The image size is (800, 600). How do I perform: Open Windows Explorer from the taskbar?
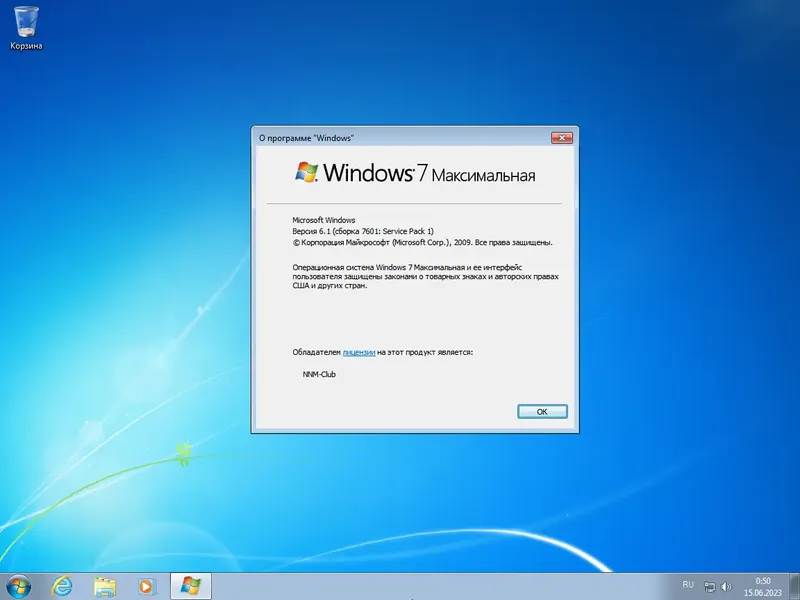pos(102,585)
